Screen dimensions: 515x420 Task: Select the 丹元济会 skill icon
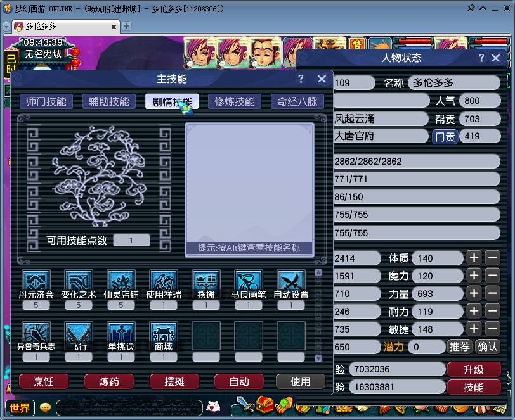point(36,283)
